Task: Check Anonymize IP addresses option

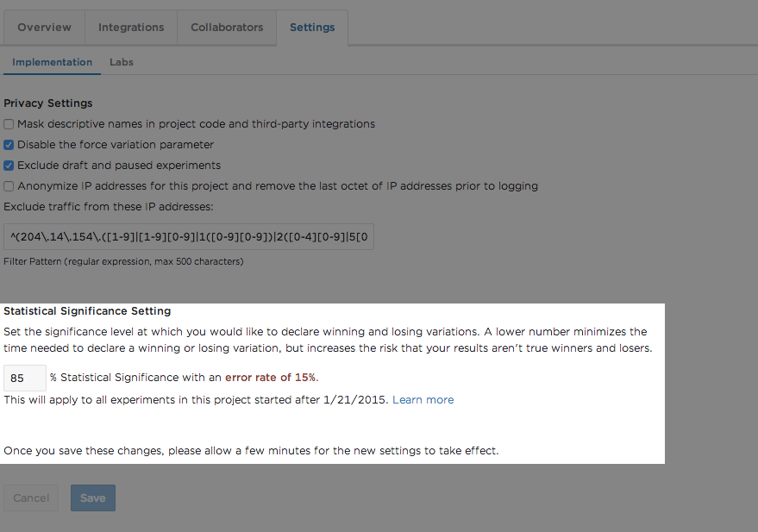Action: click(x=9, y=186)
